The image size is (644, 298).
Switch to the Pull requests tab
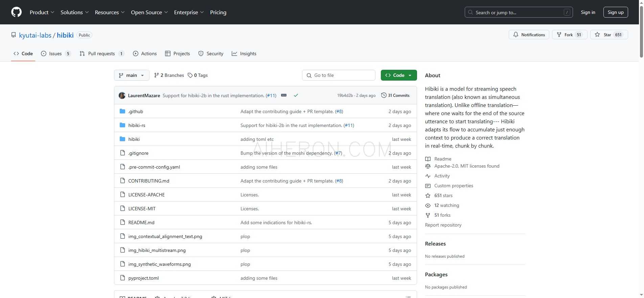102,54
